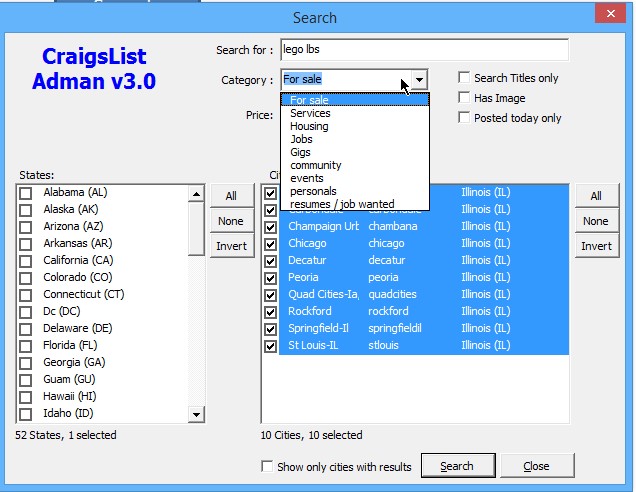Uncheck the Springfield-Il city checkbox
636x492 pixels.
(271, 329)
